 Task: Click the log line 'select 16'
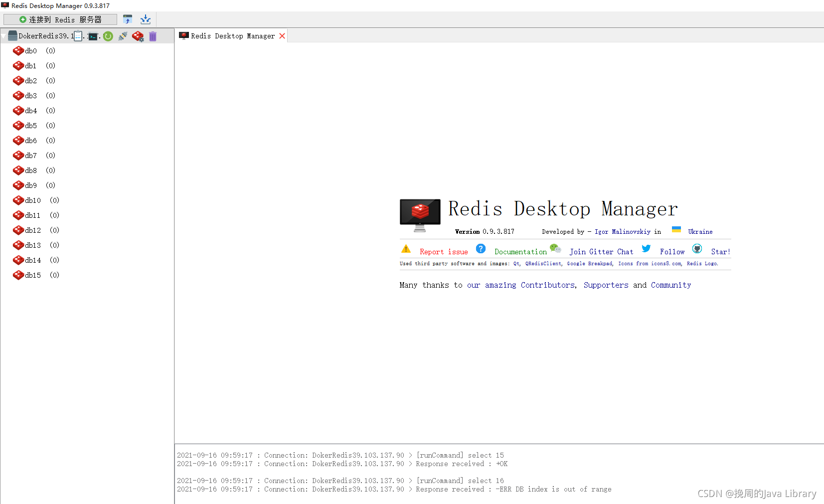(340, 481)
